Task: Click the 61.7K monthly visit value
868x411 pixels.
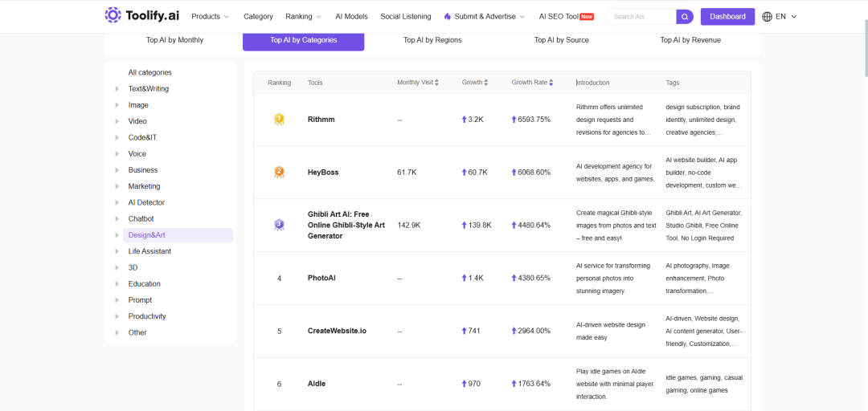Action: click(x=407, y=172)
